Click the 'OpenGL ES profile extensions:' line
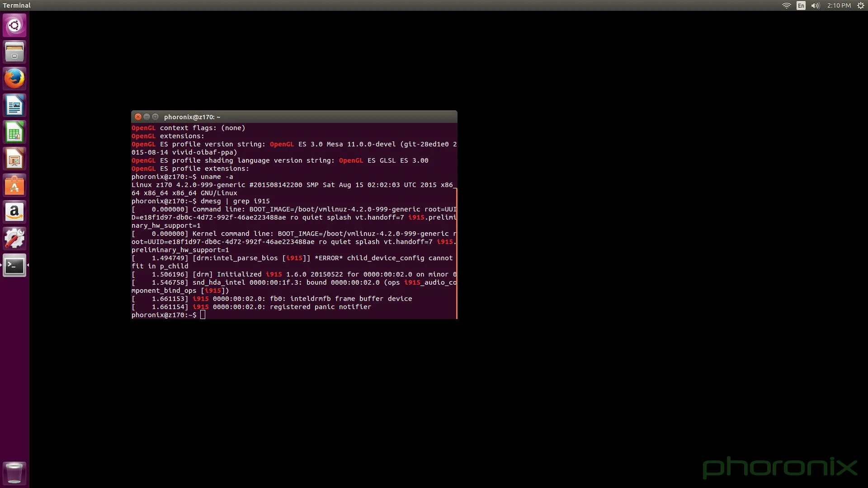 tap(190, 169)
